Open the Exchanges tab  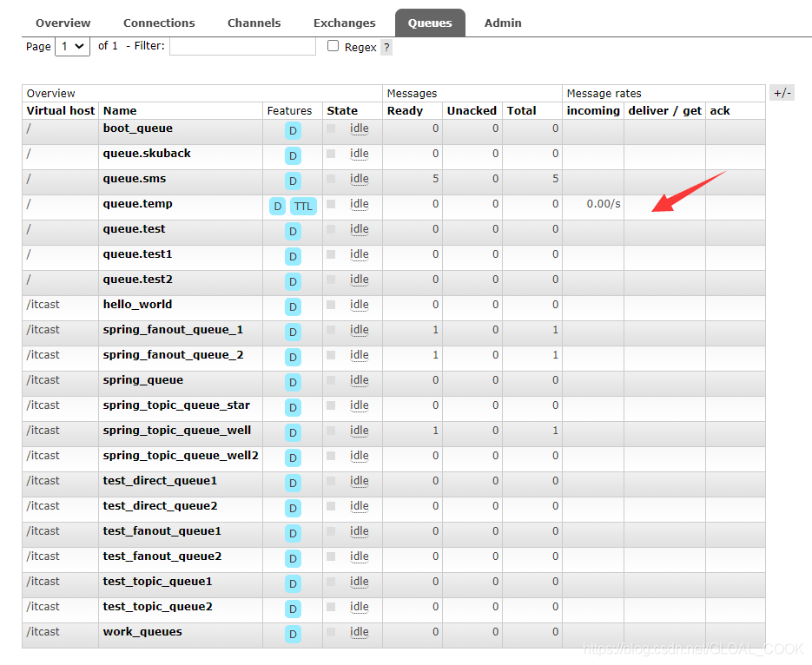345,23
